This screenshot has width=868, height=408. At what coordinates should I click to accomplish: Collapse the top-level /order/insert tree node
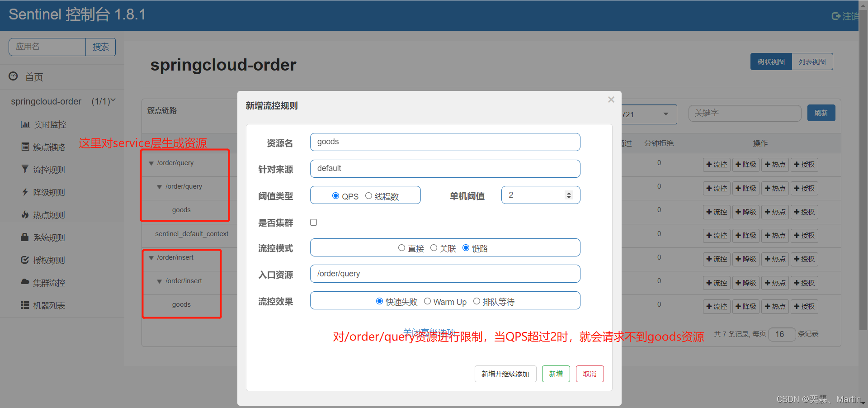tap(151, 258)
